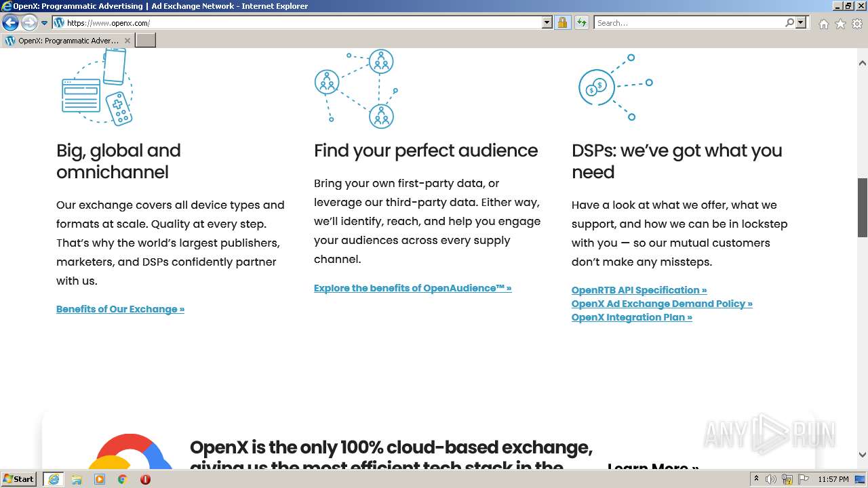
Task: Select the address bar URL
Action: pos(108,23)
